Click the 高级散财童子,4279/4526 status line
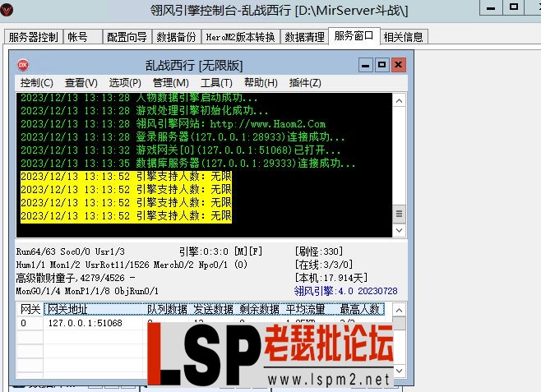The width and height of the screenshot is (541, 392). pos(76,278)
